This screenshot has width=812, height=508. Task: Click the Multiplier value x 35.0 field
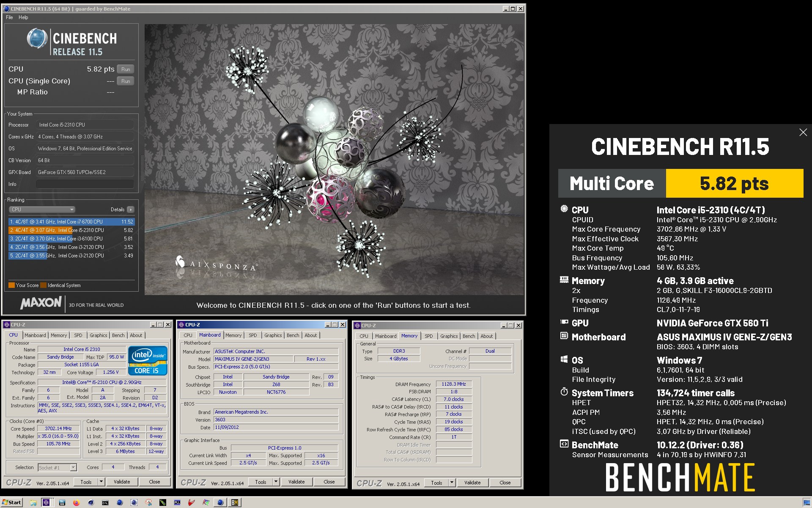(x=58, y=436)
